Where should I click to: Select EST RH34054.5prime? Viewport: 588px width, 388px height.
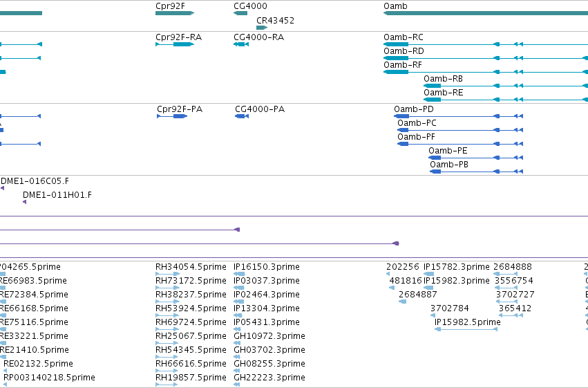191,267
